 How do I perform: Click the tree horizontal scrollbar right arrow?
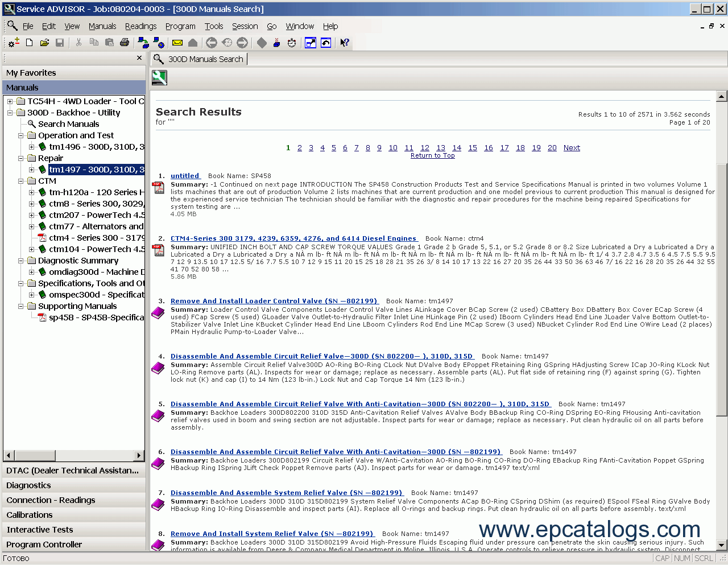[139, 455]
